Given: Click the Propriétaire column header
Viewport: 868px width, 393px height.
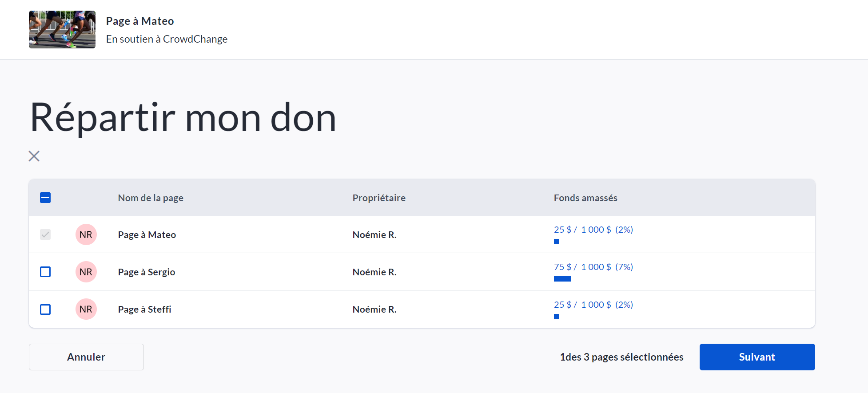Looking at the screenshot, I should (x=379, y=198).
